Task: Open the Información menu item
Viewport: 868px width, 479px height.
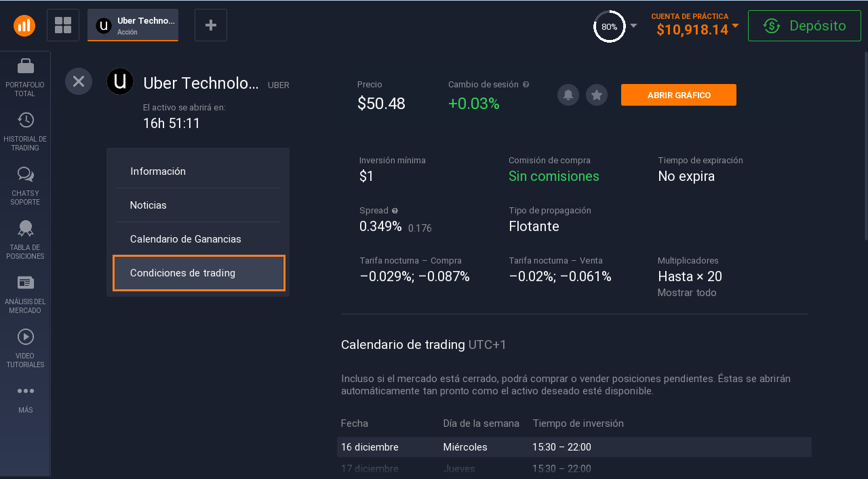Action: pos(198,171)
